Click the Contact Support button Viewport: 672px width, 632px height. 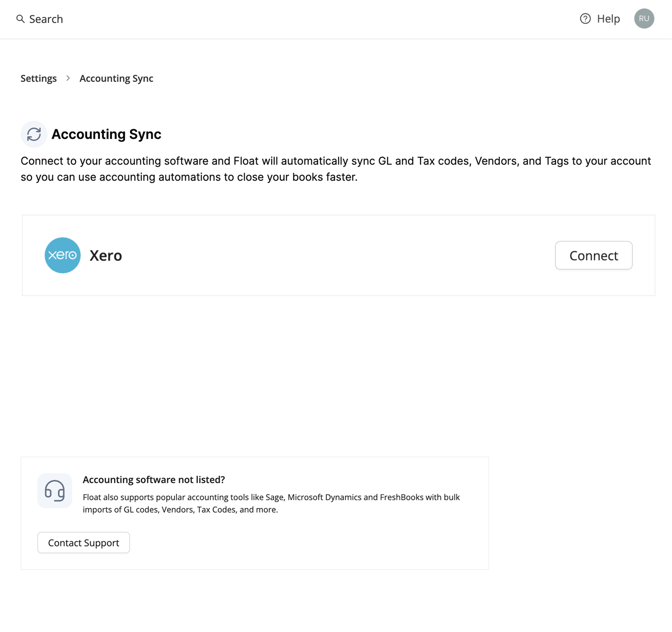pos(84,543)
